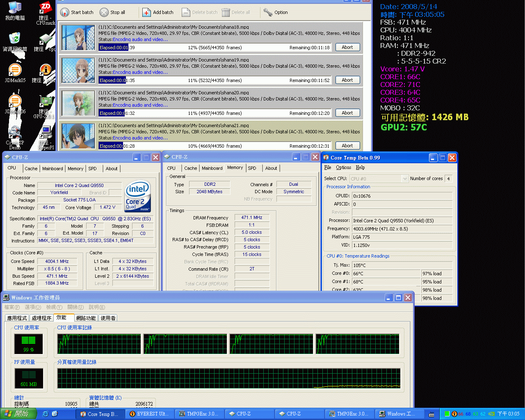Switch to 處理程序 (Processes) tab in Task Manager
Screen dimensions: 525x420
pyautogui.click(x=41, y=318)
